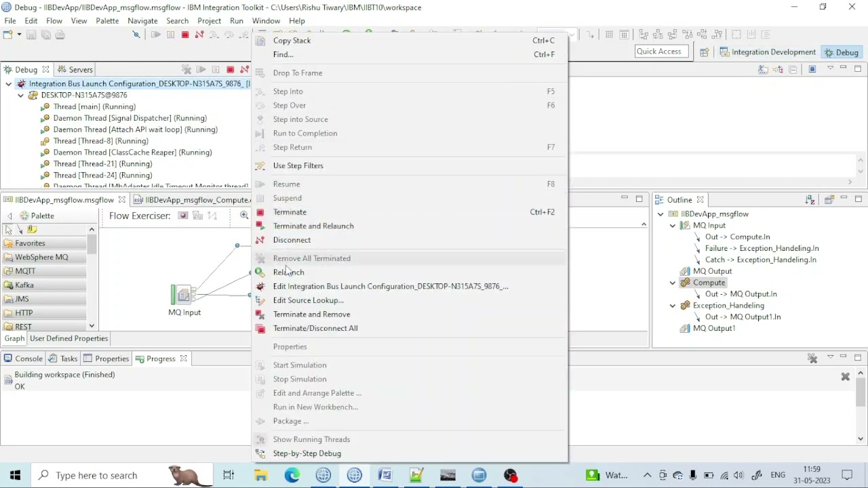The height and width of the screenshot is (488, 868).
Task: Collapse the DESKTOP-N315A7S@9876 tree node
Action: [x=20, y=96]
